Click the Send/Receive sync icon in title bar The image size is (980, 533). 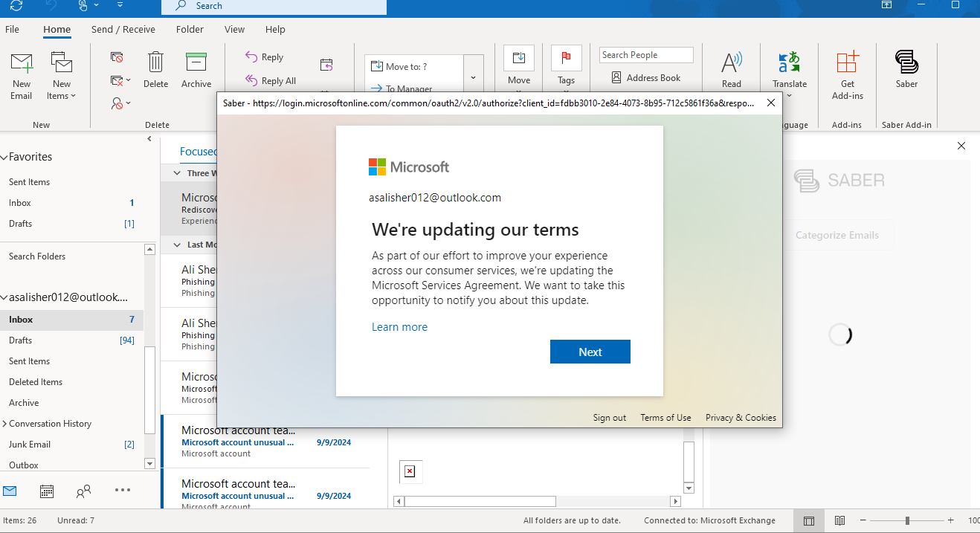point(16,5)
